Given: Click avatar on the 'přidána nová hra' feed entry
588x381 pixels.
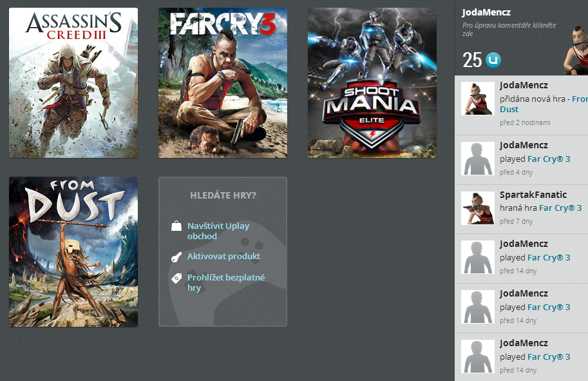Looking at the screenshot, I should coord(477,99).
